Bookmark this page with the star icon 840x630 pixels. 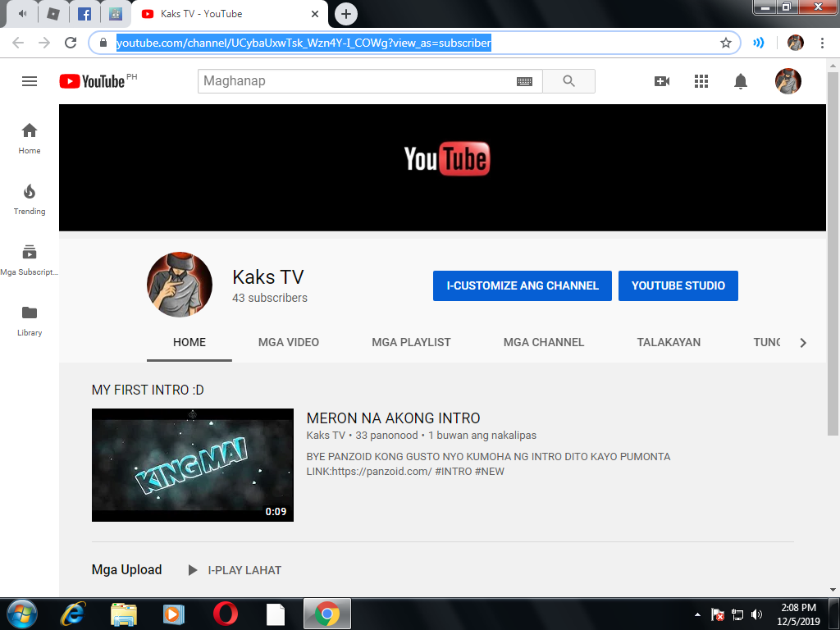725,43
